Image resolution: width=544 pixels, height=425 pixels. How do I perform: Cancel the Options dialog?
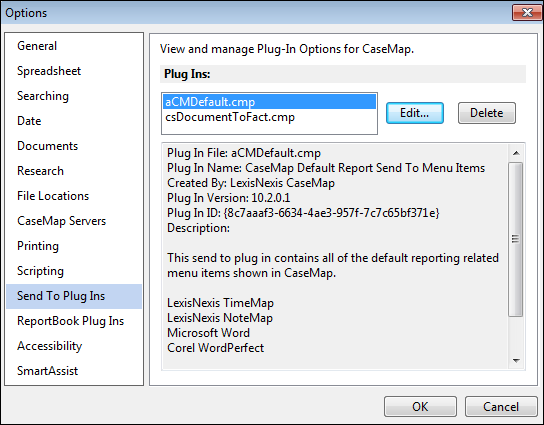501,407
